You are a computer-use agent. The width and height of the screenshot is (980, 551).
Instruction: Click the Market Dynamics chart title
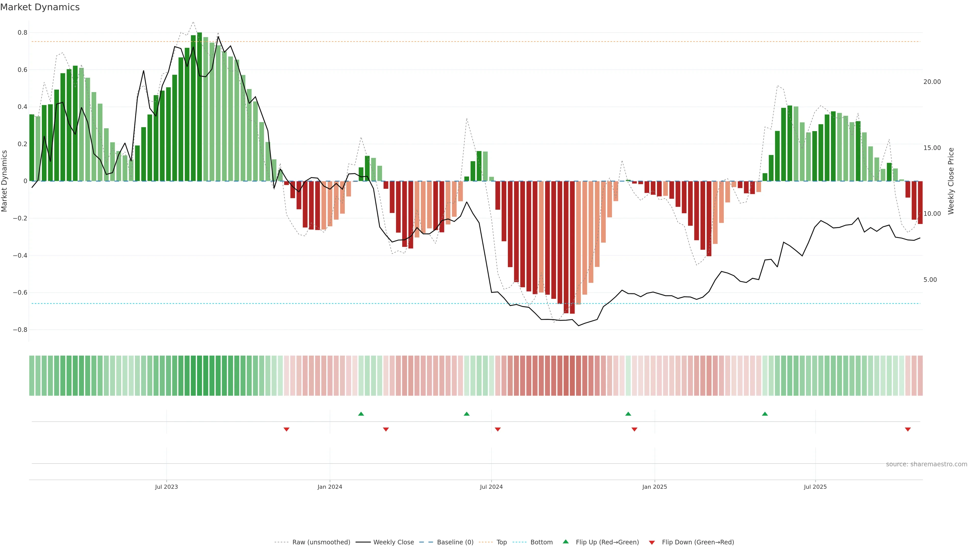40,7
